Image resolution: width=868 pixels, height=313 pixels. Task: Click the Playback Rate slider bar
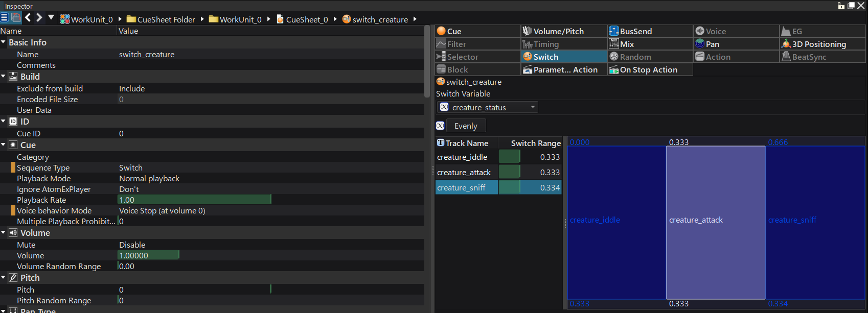point(194,200)
